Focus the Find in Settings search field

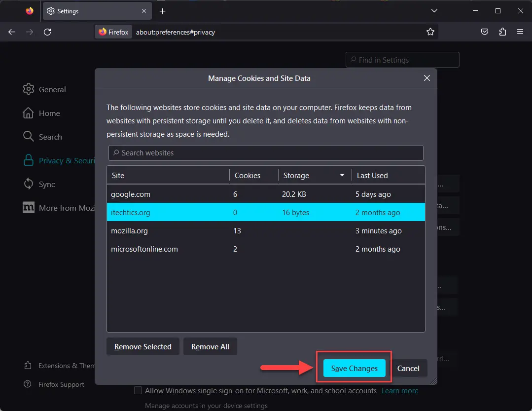coord(402,60)
